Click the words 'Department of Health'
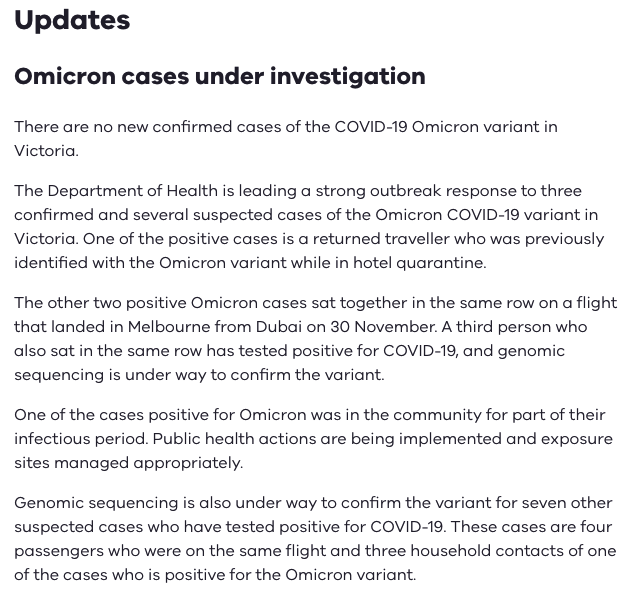Viewport: 637px width, 604px height. [132, 191]
